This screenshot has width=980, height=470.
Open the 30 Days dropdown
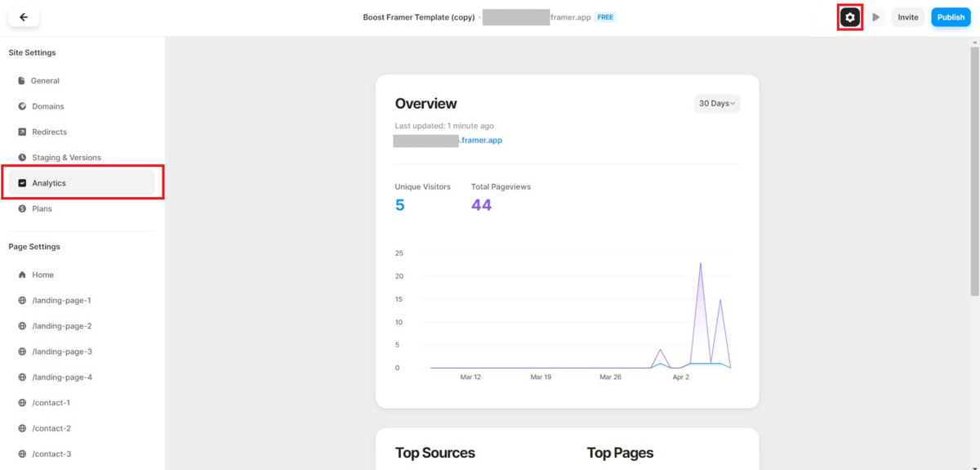(716, 104)
